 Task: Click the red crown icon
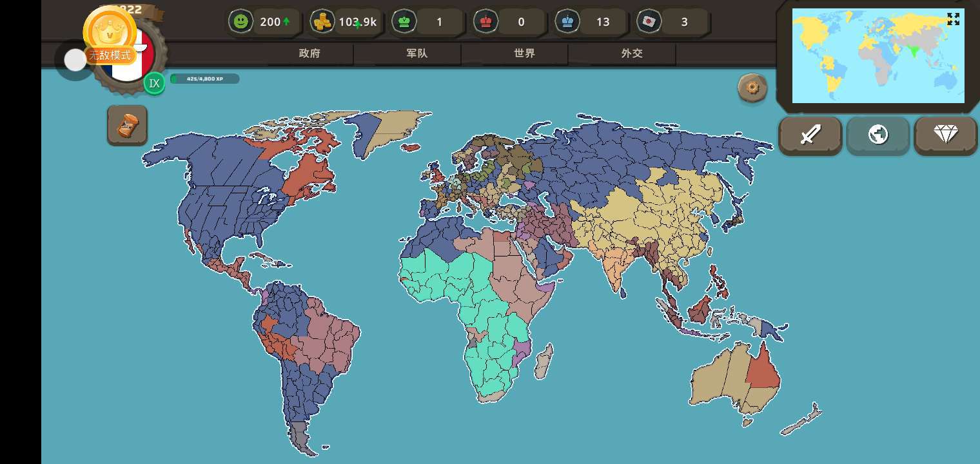[x=485, y=22]
